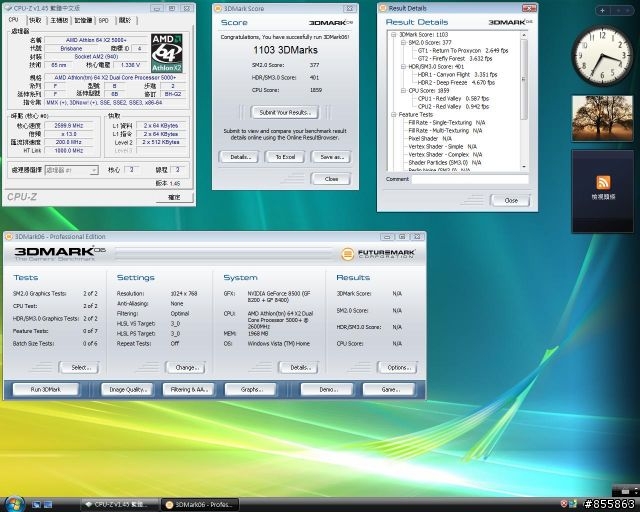Click the Demo button

click(327, 390)
